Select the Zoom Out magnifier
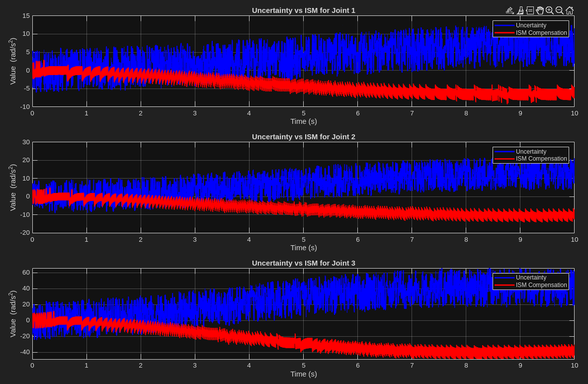 pos(560,10)
